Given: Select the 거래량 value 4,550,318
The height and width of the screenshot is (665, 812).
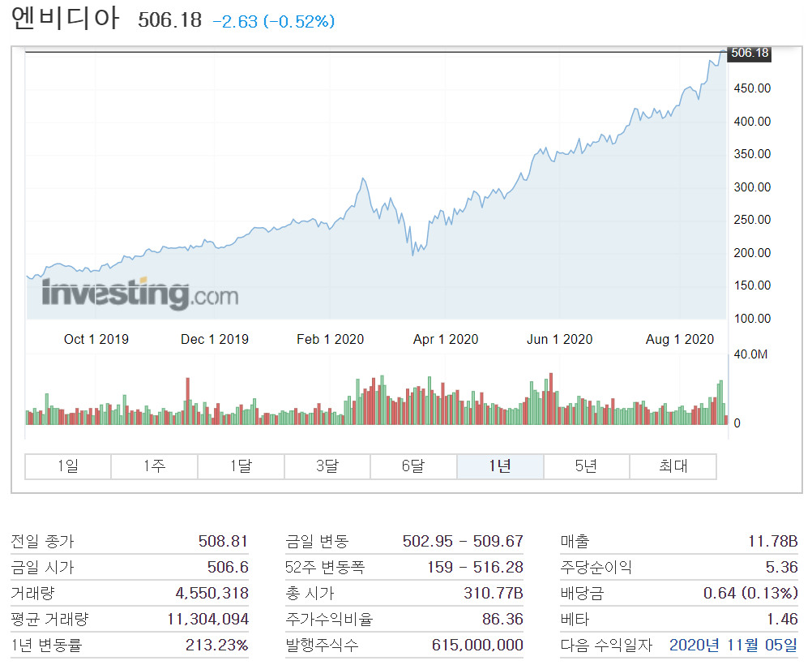Looking at the screenshot, I should pyautogui.click(x=212, y=593).
